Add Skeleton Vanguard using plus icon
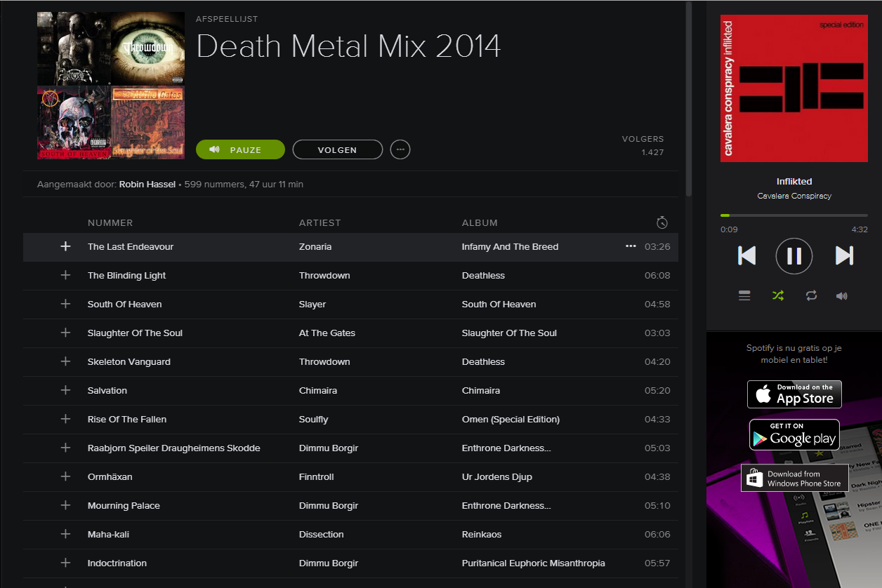Viewport: 882px width, 588px height. [x=65, y=361]
